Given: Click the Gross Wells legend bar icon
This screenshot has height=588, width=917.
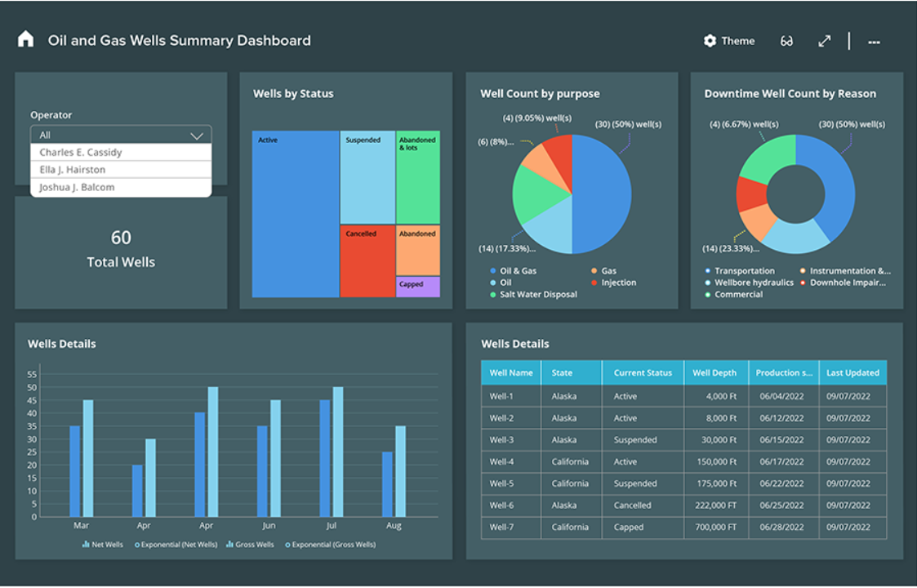Looking at the screenshot, I should coord(229,545).
